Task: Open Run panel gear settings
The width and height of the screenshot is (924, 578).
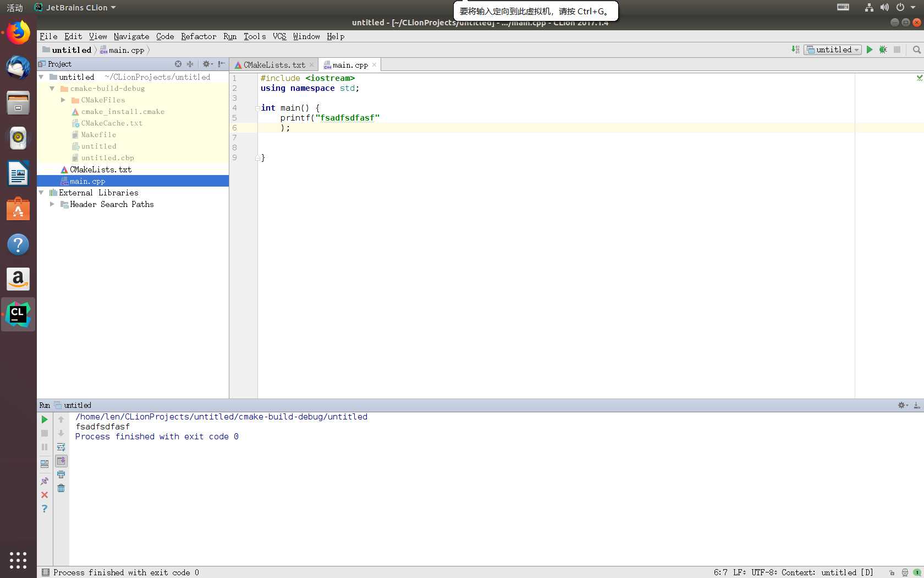Action: [x=903, y=405]
